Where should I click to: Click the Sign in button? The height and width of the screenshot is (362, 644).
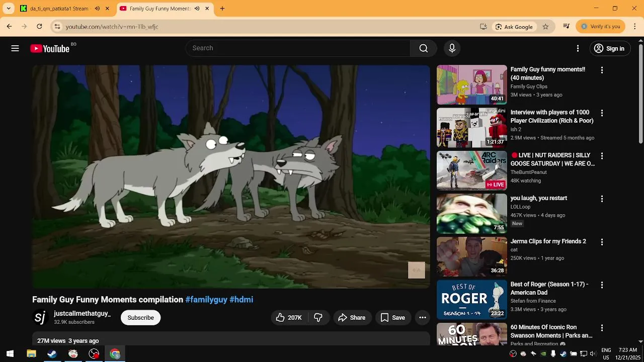610,48
